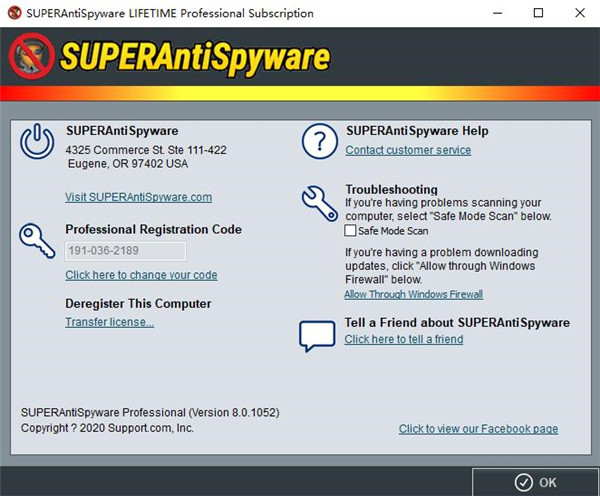Click the Deregister This Computer heading
The width and height of the screenshot is (600, 496).
point(138,303)
